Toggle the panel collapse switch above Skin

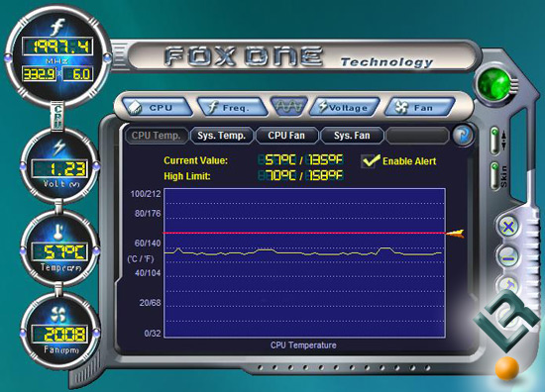pos(494,141)
